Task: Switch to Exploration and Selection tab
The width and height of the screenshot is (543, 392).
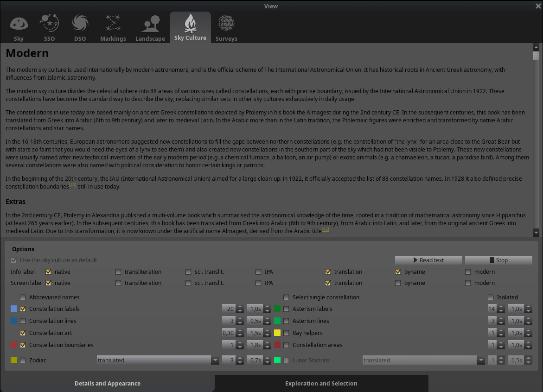Action: [x=321, y=383]
